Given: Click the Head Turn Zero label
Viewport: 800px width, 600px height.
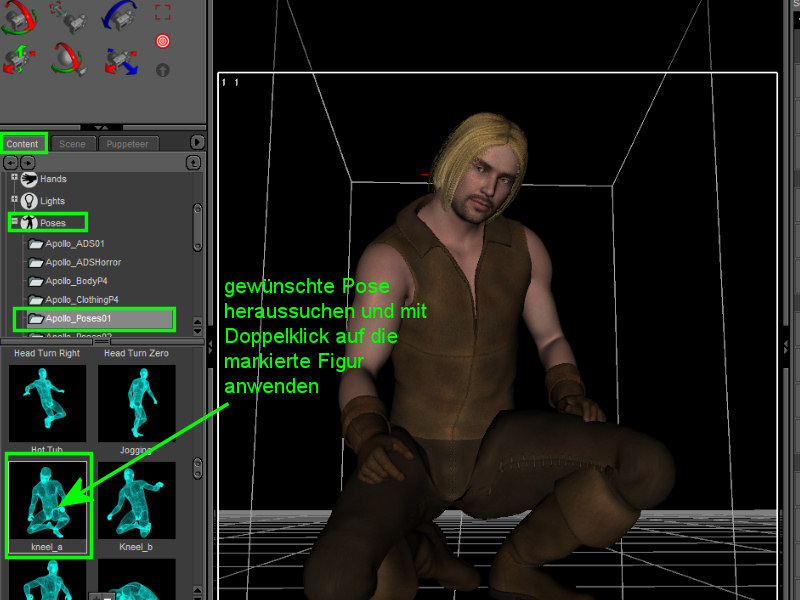Looking at the screenshot, I should [136, 353].
